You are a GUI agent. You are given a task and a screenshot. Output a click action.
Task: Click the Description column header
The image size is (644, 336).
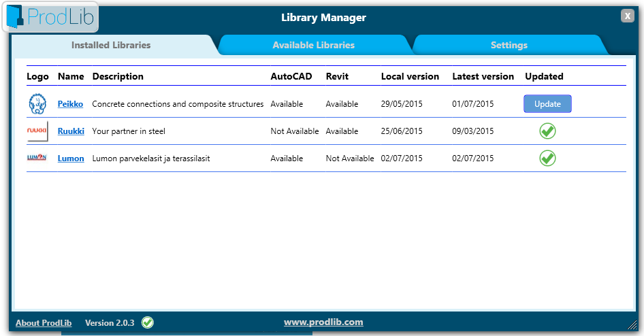[x=118, y=77]
